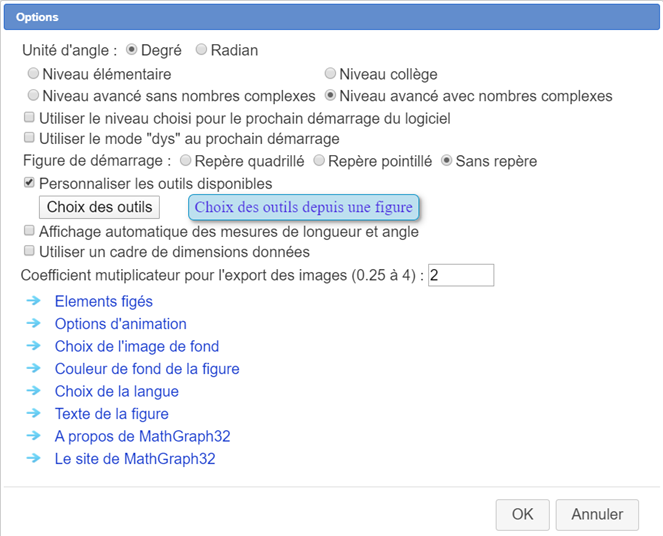This screenshot has width=663, height=536.
Task: Click the arrow icon next to Options d'animation
Action: [33, 323]
